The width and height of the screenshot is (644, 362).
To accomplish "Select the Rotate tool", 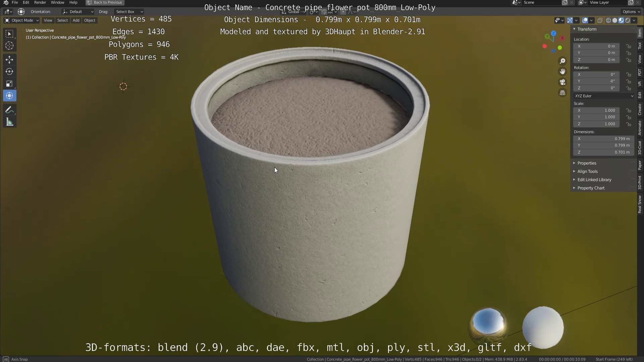I will point(9,72).
